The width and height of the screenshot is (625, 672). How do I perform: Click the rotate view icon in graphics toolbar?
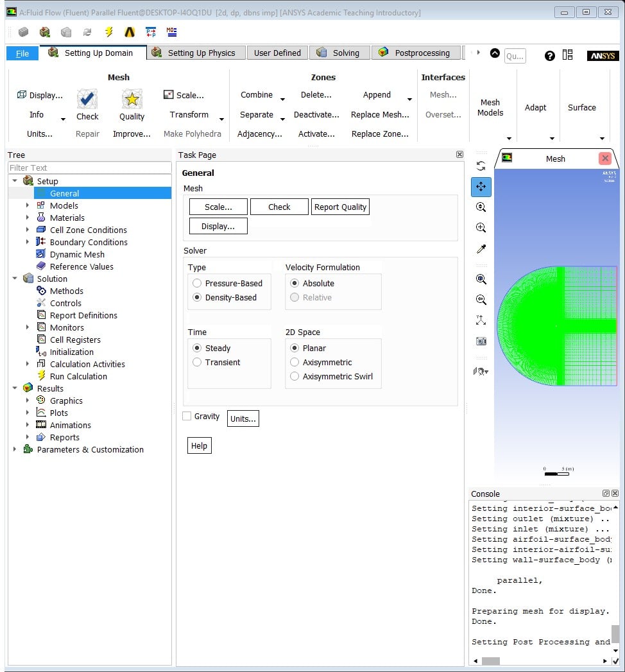481,166
